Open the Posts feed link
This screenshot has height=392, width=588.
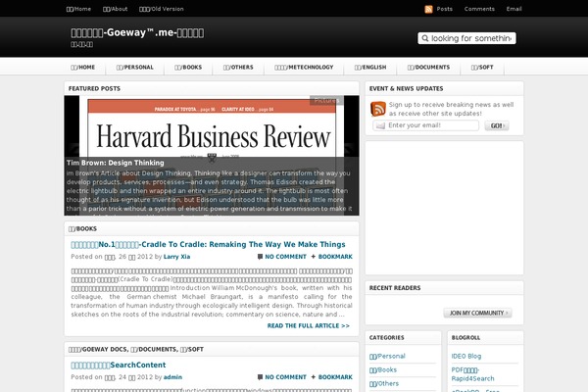coord(444,9)
